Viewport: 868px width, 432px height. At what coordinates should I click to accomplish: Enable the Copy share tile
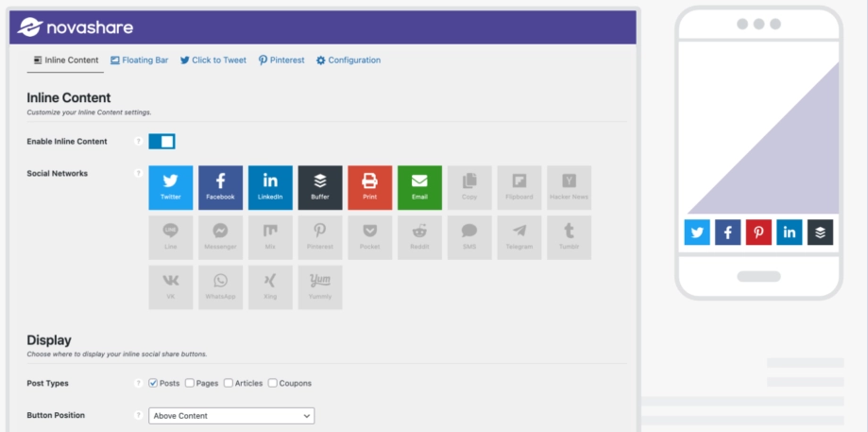pyautogui.click(x=469, y=188)
